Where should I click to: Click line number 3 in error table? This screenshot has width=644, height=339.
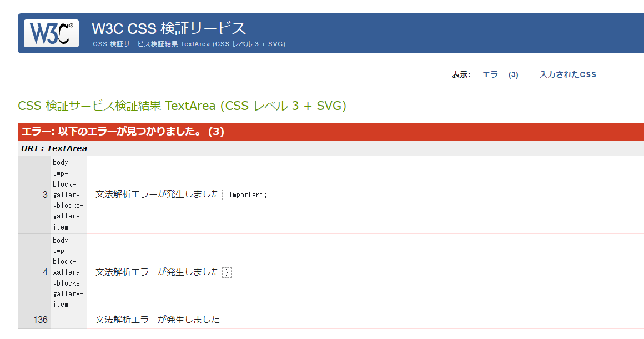45,195
